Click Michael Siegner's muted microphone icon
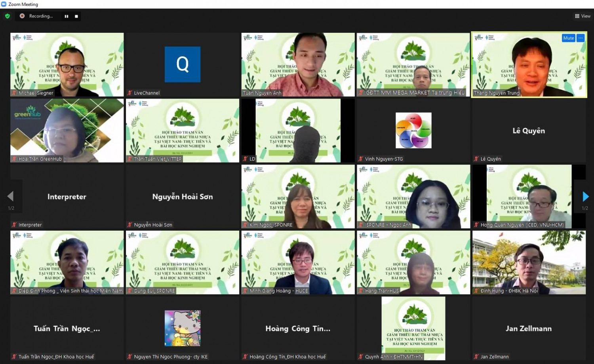This screenshot has height=364, width=594. tap(15, 93)
